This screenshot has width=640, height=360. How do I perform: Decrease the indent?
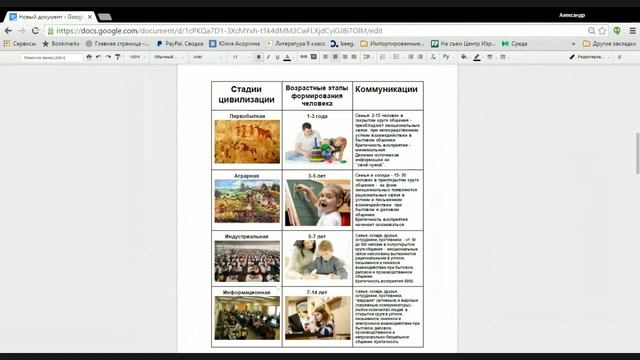411,57
